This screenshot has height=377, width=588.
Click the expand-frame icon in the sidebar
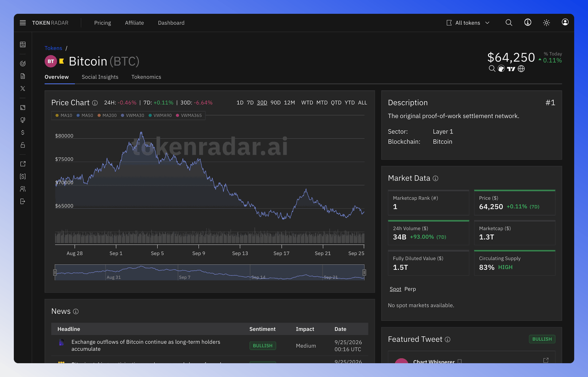(23, 108)
